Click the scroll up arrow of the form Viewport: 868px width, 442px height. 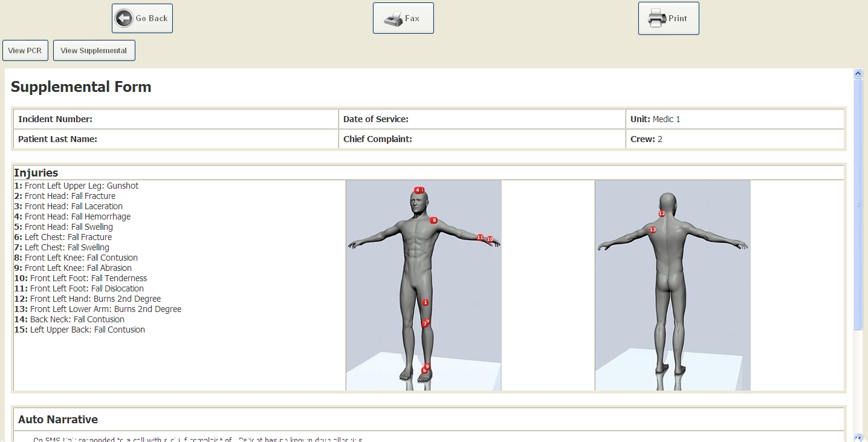pos(858,74)
